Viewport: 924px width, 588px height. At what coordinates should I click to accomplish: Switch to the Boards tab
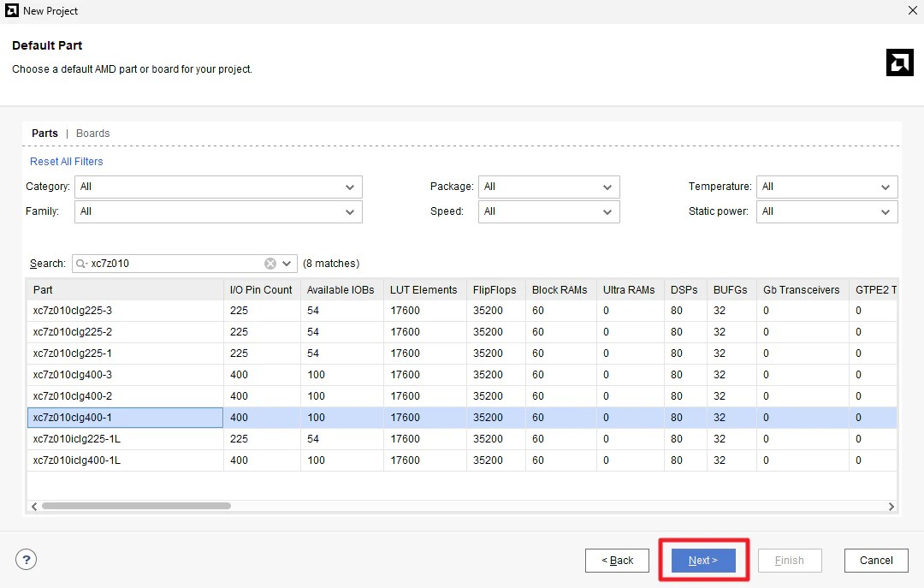[x=92, y=134]
